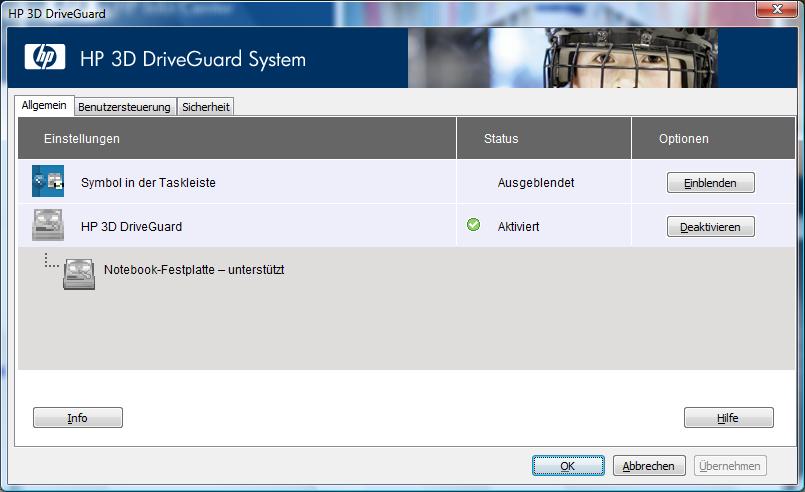Click the 'HP 3D DriveGuard System' banner title
Viewport: 805px width, 492px height.
[193, 59]
